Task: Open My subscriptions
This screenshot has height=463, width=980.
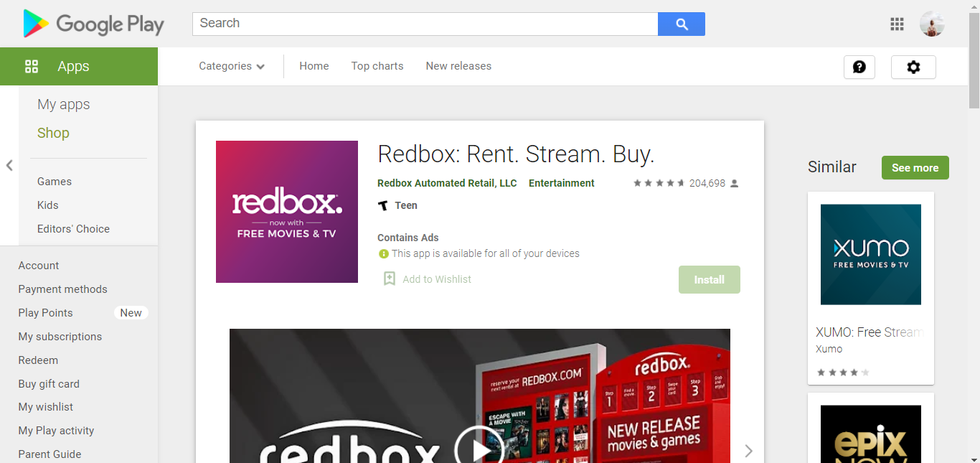Action: tap(60, 337)
